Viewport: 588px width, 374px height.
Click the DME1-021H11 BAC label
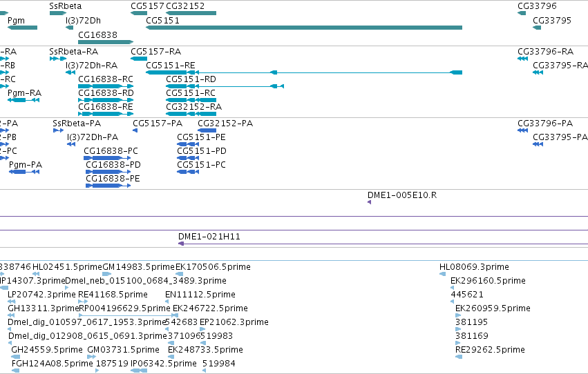(209, 237)
